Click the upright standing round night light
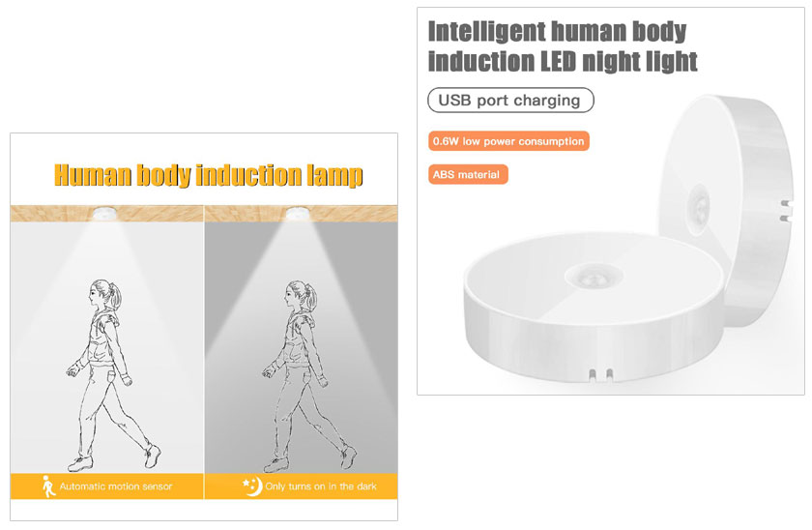 coord(725,210)
